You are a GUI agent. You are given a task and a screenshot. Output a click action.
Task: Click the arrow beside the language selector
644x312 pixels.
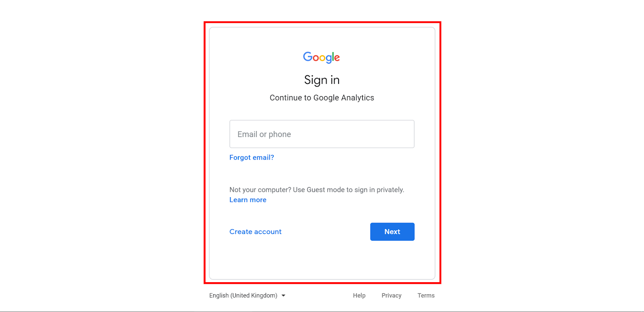(x=283, y=295)
